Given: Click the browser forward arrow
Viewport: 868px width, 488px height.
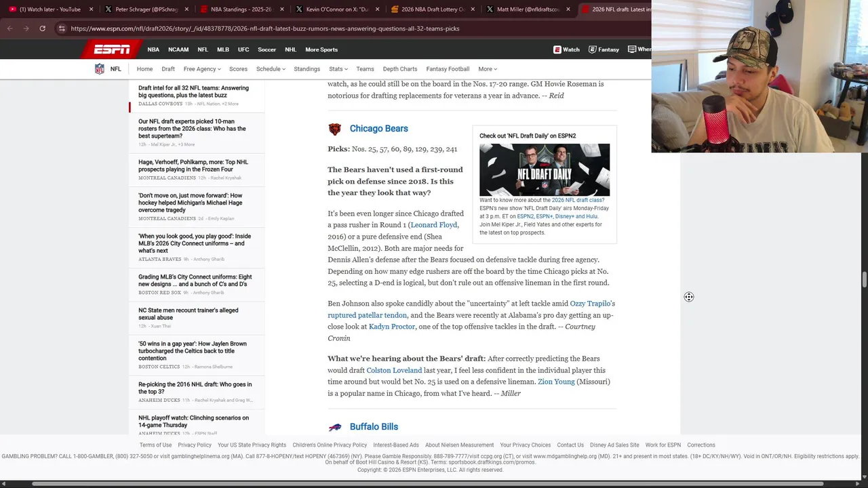Looking at the screenshot, I should (26, 28).
